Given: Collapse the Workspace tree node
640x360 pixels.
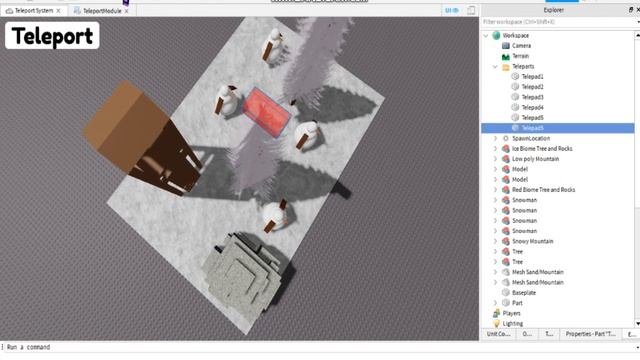Looking at the screenshot, I should 486,36.
